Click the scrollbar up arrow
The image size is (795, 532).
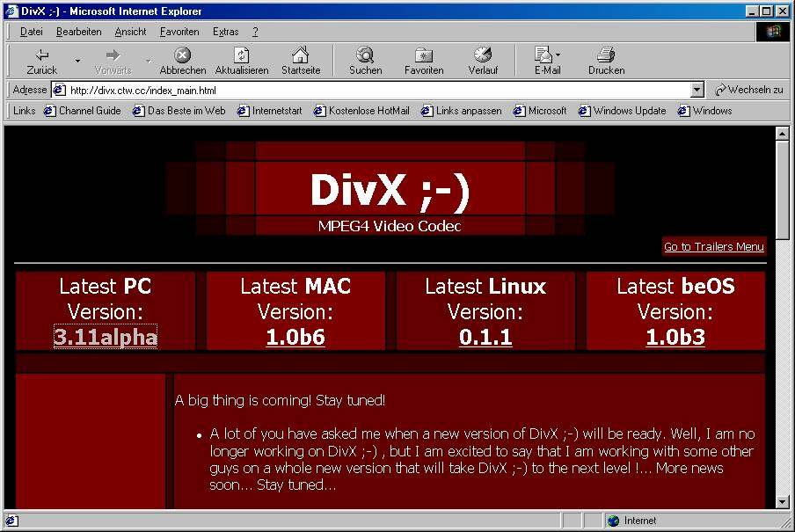(x=782, y=134)
